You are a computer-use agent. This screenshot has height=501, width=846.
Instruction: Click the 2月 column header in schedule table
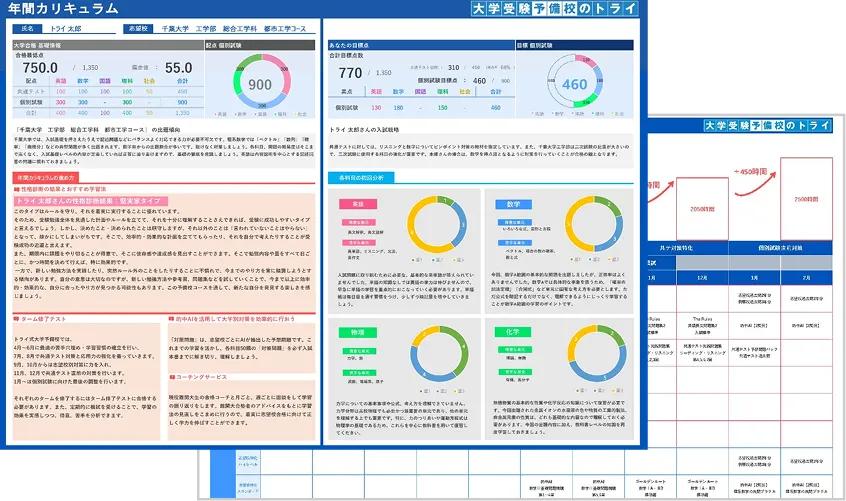pyautogui.click(x=807, y=277)
